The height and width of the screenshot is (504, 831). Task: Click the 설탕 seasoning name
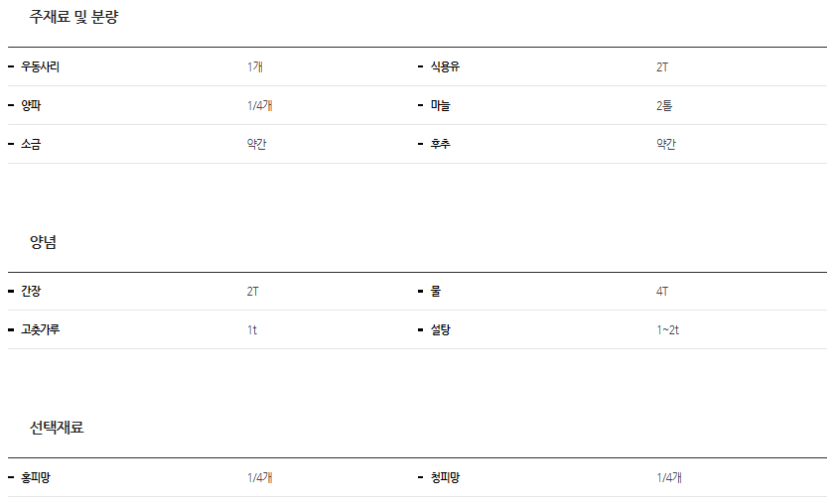[x=440, y=330]
